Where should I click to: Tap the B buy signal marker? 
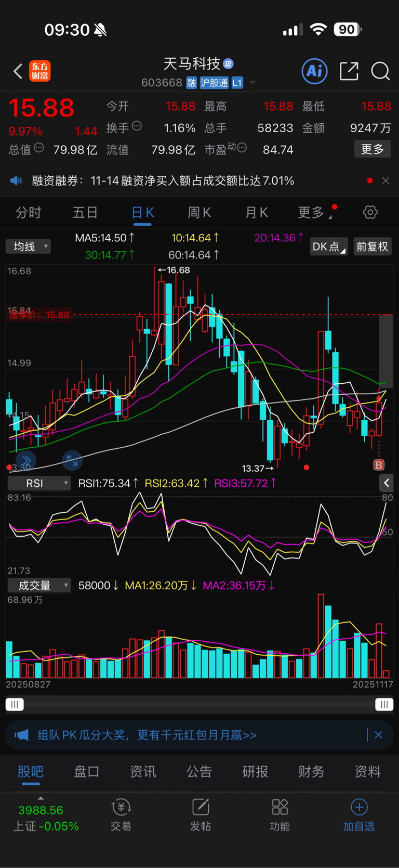pyautogui.click(x=379, y=465)
